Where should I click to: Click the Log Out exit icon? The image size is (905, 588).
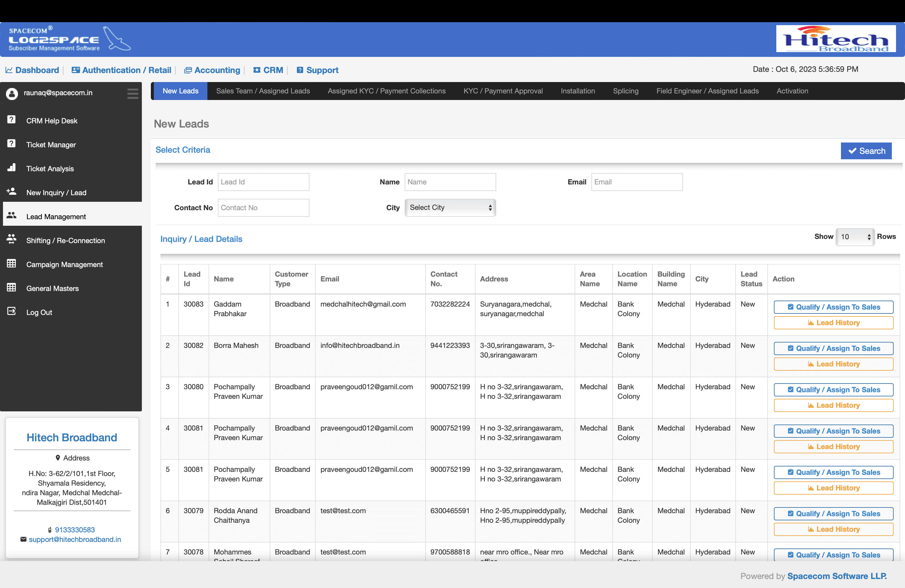click(11, 311)
